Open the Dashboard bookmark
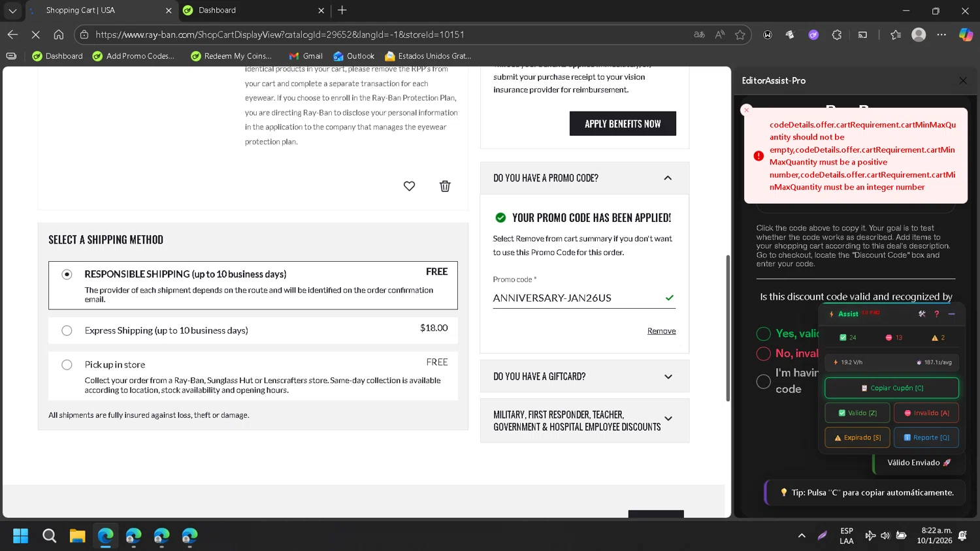 [x=57, y=56]
